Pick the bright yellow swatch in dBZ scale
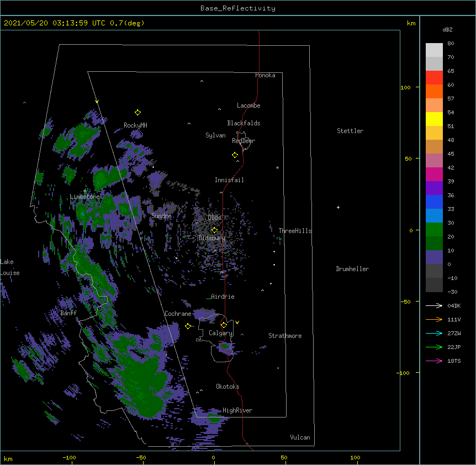Viewport: 476px width, 465px height. tap(434, 119)
